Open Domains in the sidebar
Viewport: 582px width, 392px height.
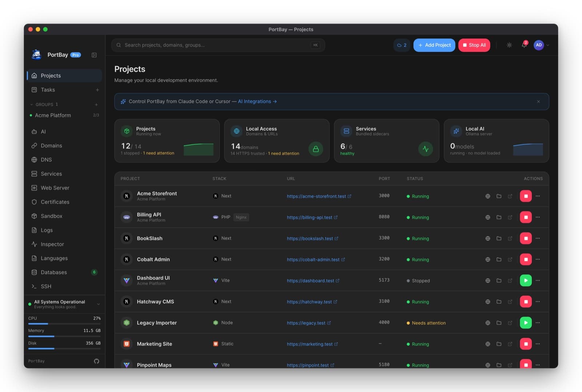[x=64, y=146]
